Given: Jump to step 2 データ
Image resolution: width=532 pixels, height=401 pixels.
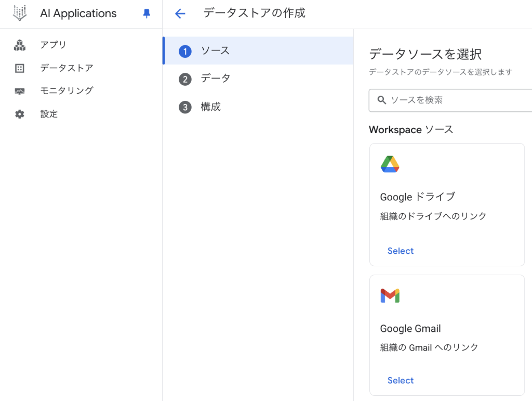Looking at the screenshot, I should [x=215, y=79].
